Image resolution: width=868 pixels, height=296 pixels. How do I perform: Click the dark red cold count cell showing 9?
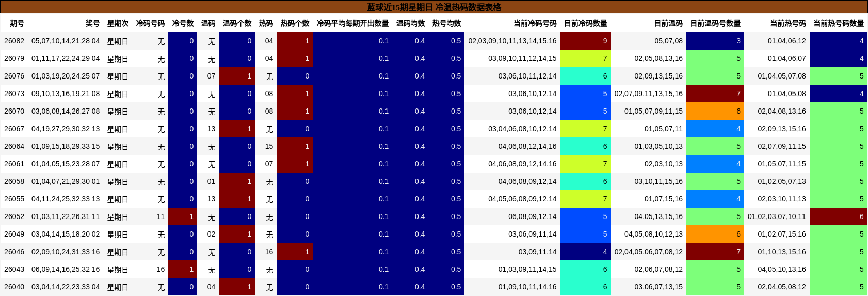coord(586,41)
